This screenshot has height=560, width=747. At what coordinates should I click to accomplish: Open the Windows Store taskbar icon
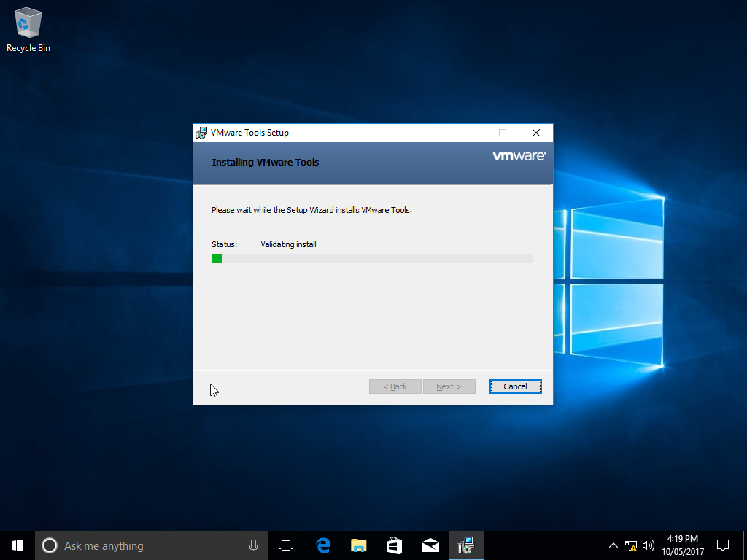click(394, 545)
